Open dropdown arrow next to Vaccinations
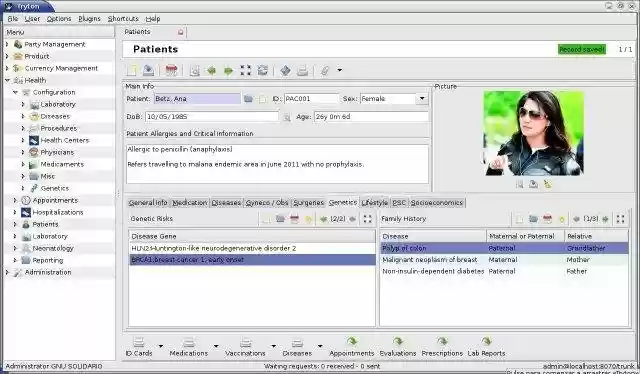This screenshot has height=374, width=640. coord(273,346)
